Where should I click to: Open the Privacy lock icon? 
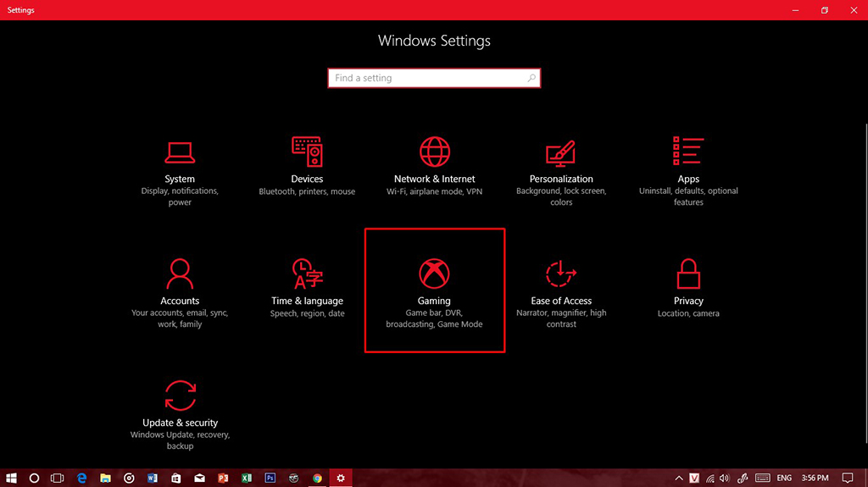pyautogui.click(x=688, y=274)
